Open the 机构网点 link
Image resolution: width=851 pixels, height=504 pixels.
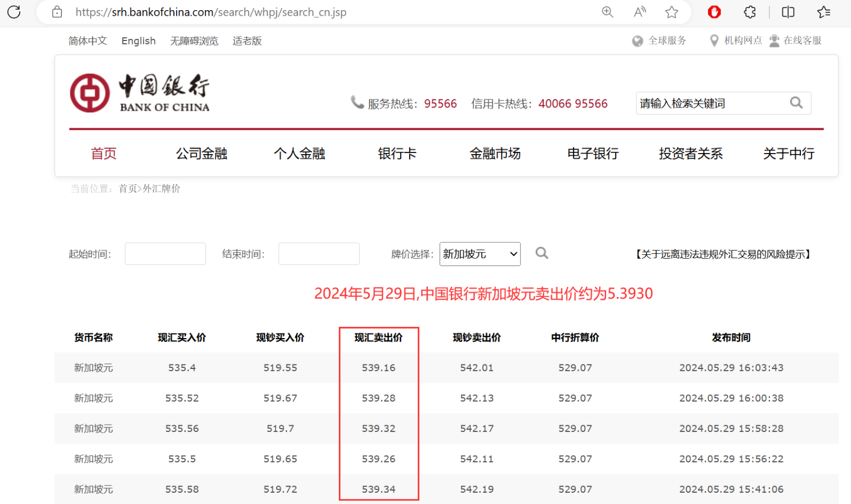tap(743, 40)
